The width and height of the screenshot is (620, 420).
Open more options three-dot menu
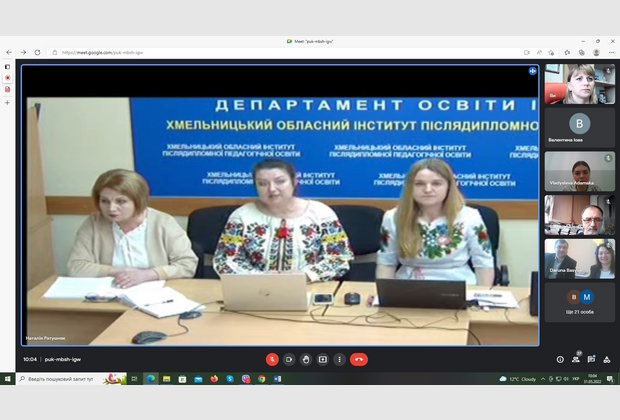point(339,359)
